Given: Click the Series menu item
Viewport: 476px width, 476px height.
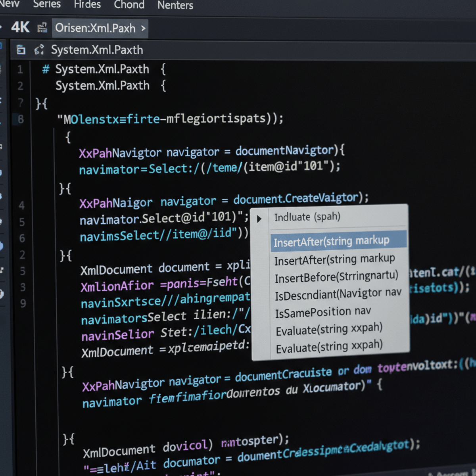Looking at the screenshot, I should (x=47, y=5).
